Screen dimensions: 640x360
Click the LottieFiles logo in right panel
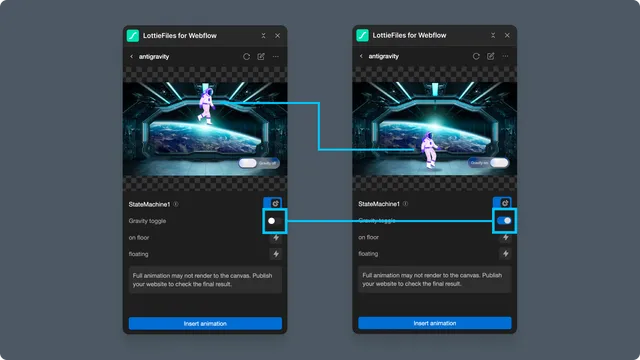[x=362, y=35]
